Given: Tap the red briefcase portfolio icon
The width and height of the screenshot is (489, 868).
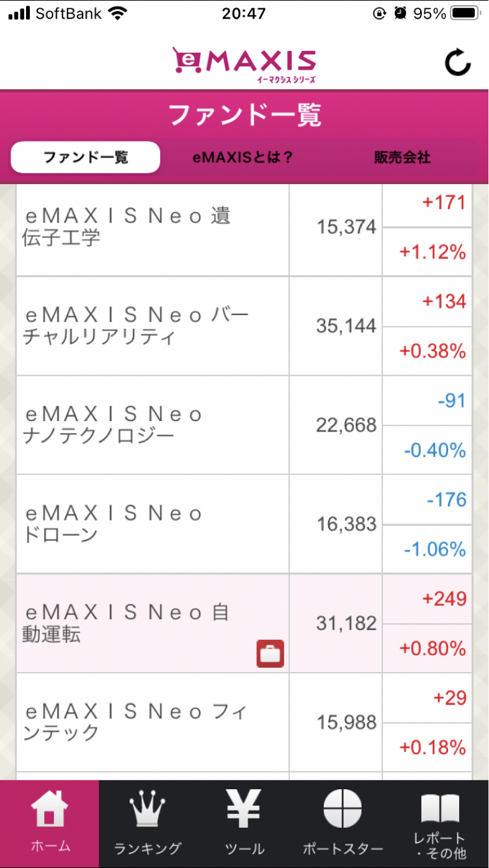Looking at the screenshot, I should (x=270, y=654).
